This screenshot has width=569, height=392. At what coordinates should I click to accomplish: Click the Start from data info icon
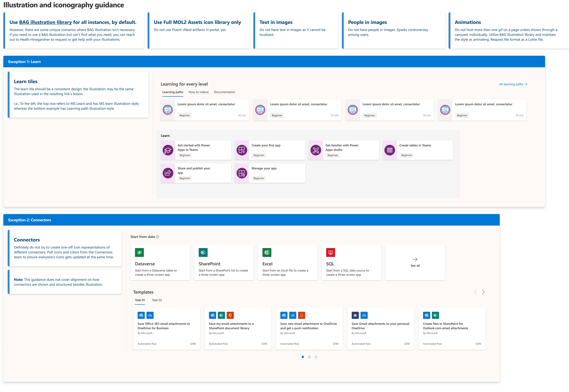tap(158, 237)
